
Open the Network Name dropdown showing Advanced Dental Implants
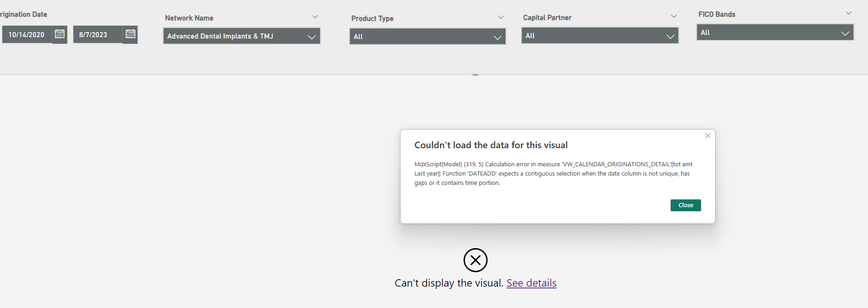point(242,36)
